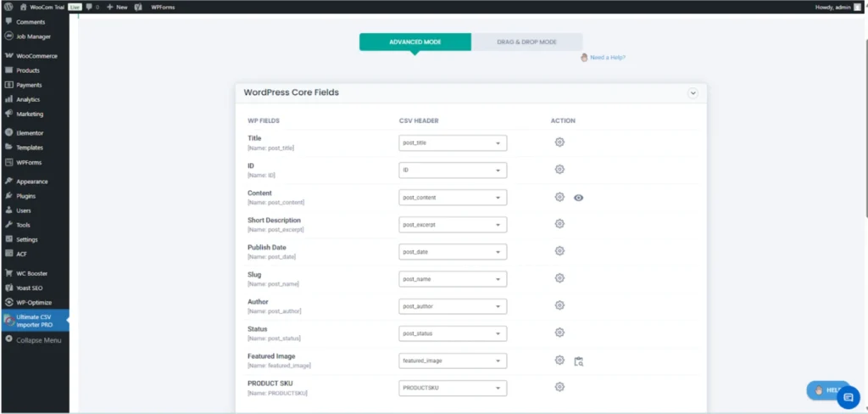
Task: Click the clipboard search icon beside Featured Image
Action: [578, 361]
